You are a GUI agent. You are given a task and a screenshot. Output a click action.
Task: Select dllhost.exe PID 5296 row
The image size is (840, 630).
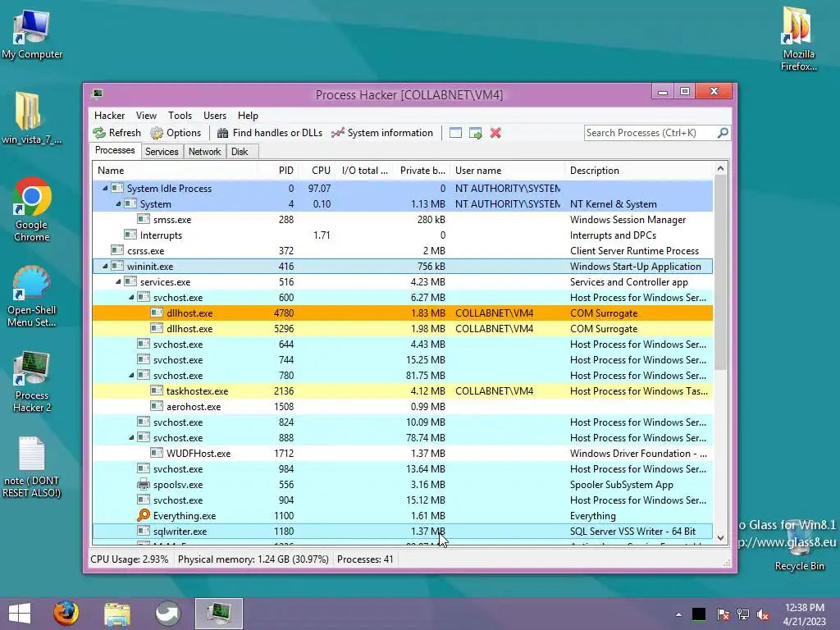[402, 328]
